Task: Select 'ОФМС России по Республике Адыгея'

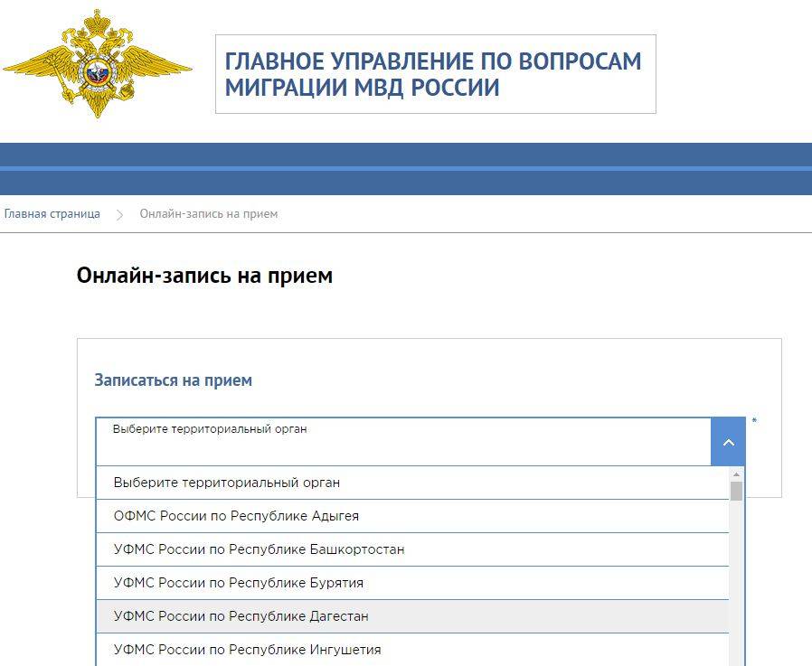Action: point(412,516)
